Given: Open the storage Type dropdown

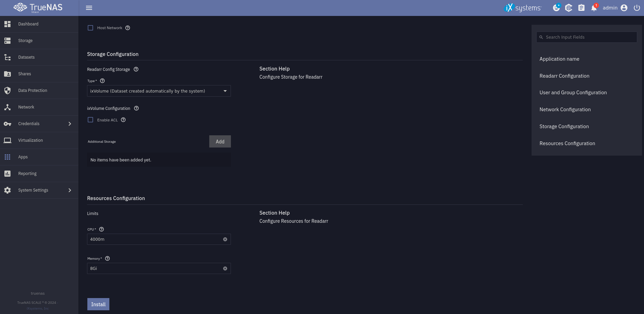Looking at the screenshot, I should point(159,91).
